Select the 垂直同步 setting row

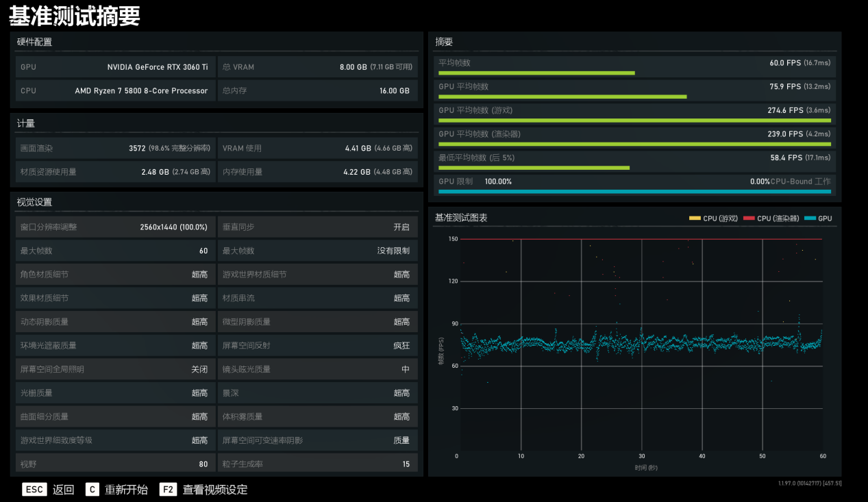(317, 227)
